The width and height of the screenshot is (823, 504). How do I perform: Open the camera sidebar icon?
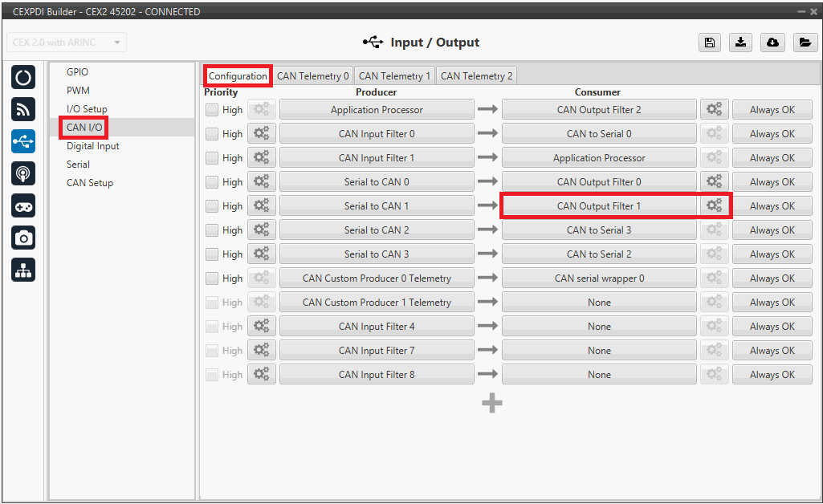[x=23, y=238]
